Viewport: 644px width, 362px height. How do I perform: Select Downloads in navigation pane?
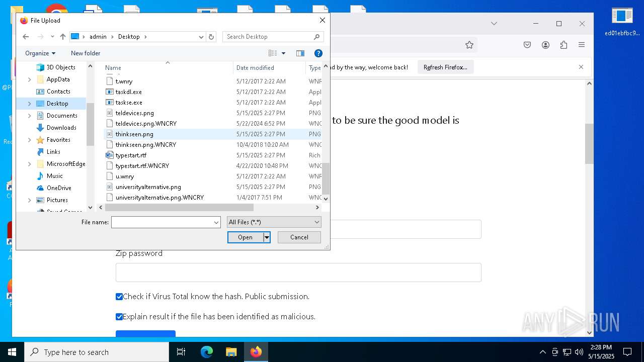[61, 128]
